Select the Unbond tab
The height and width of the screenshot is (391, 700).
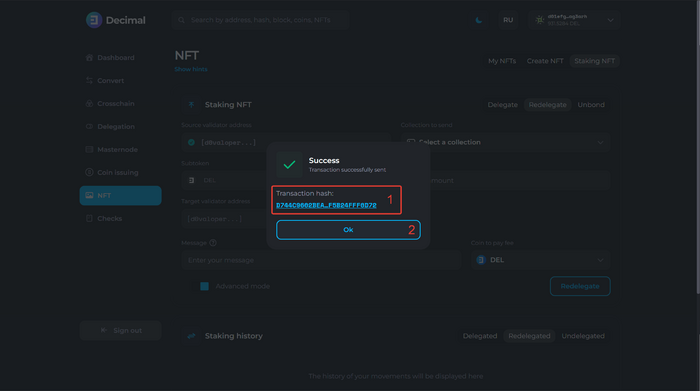click(x=591, y=104)
